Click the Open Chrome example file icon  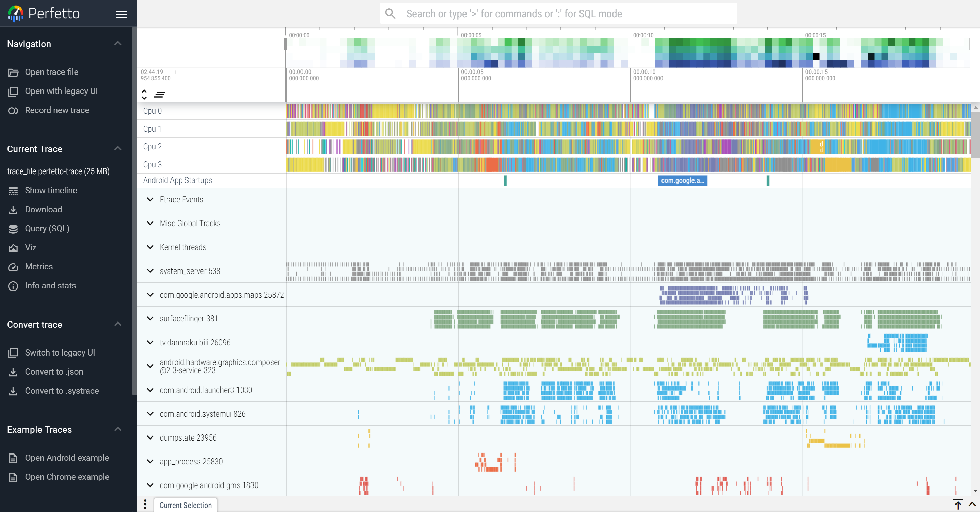[13, 477]
